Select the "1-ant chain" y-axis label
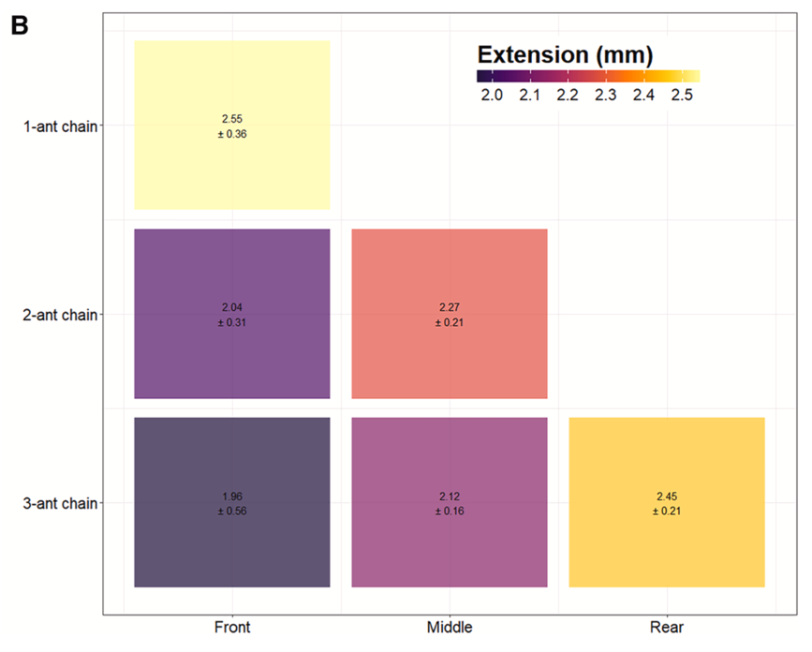The width and height of the screenshot is (812, 652). 60,126
